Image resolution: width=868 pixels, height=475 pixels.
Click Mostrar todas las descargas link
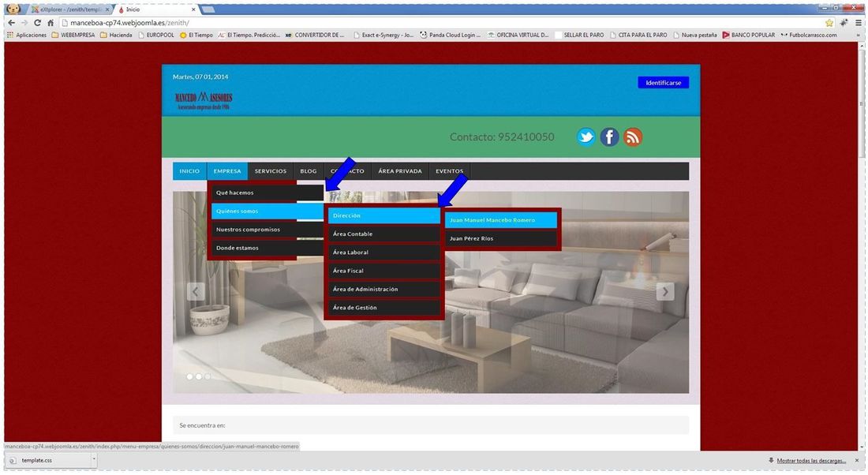coord(811,461)
